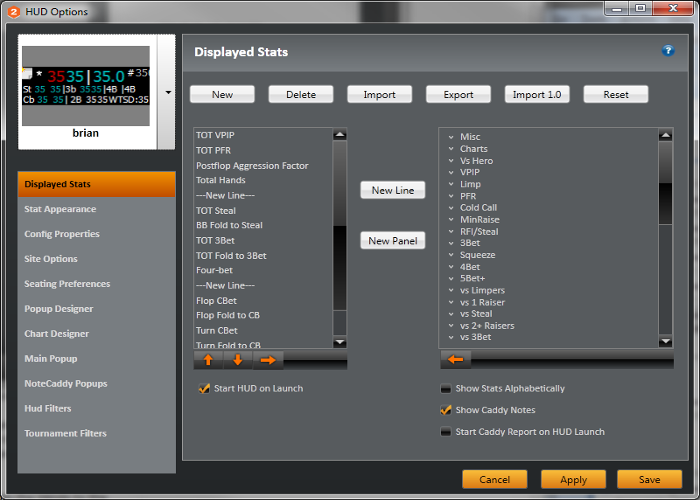Open the HUD profile dropdown arrow

pos(167,92)
